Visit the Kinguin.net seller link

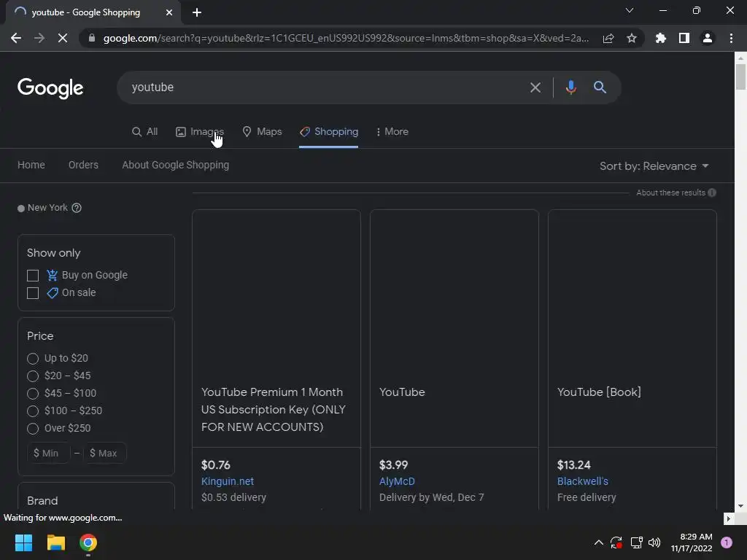pyautogui.click(x=228, y=481)
